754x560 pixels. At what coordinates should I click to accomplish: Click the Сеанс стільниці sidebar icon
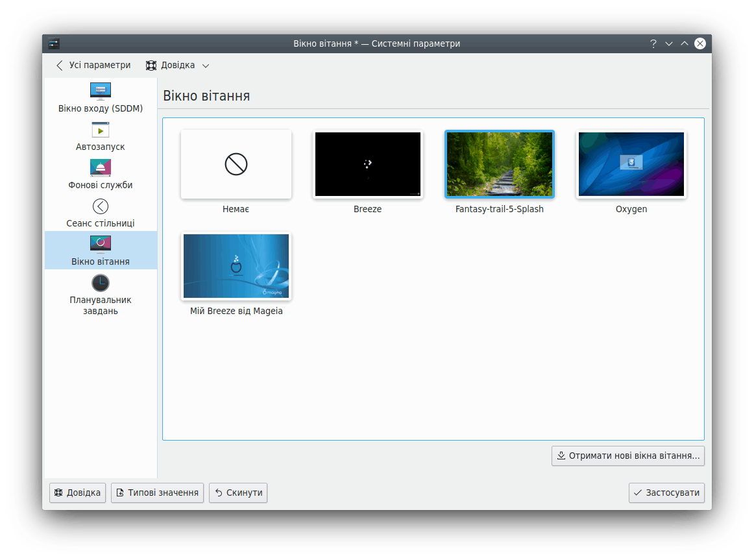click(101, 206)
